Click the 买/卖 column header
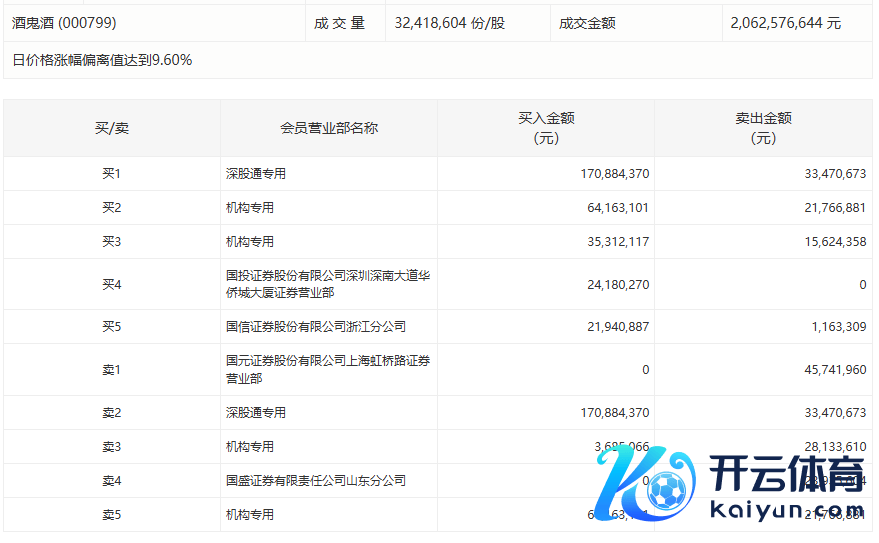The height and width of the screenshot is (543, 879). 112,128
